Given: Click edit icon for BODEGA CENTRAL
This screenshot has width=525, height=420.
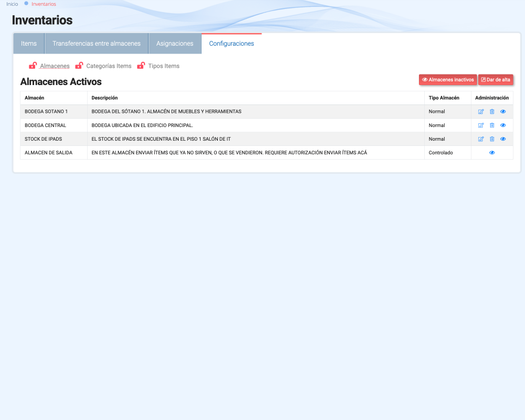Looking at the screenshot, I should tap(481, 125).
